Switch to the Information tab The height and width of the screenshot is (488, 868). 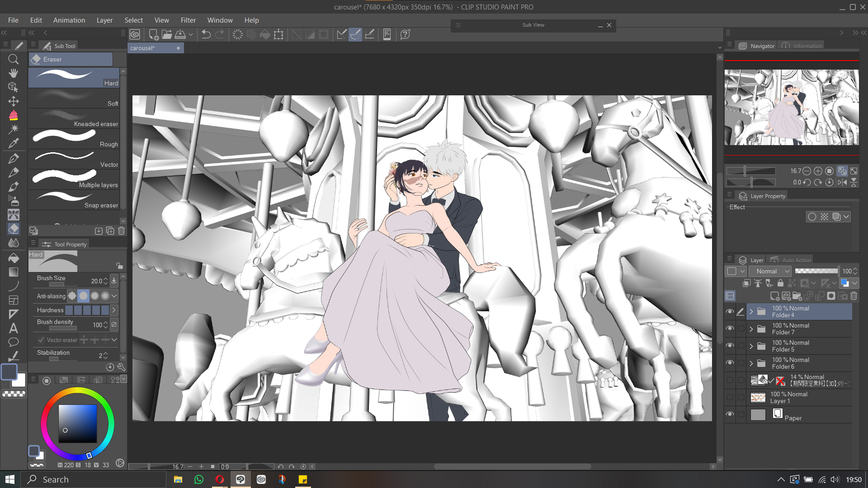pos(802,46)
